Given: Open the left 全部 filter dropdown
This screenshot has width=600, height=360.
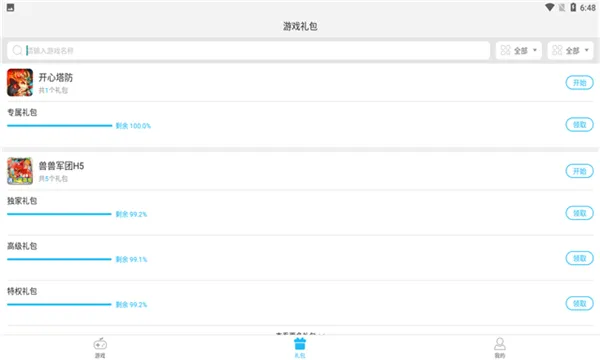Looking at the screenshot, I should tap(518, 50).
